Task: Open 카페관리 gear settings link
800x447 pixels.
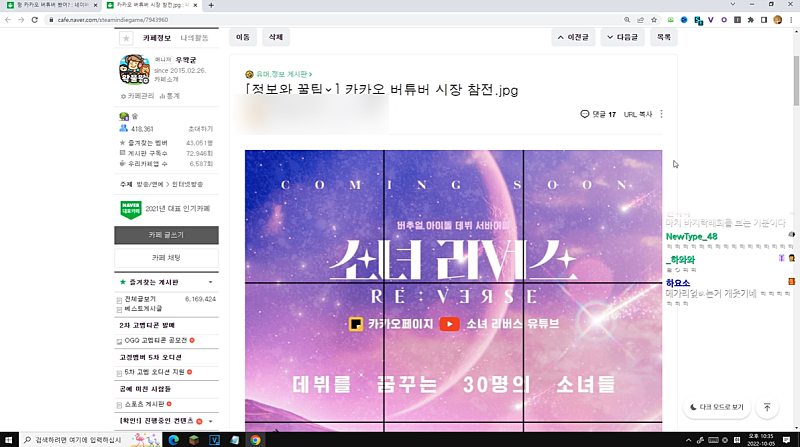Action: [137, 96]
